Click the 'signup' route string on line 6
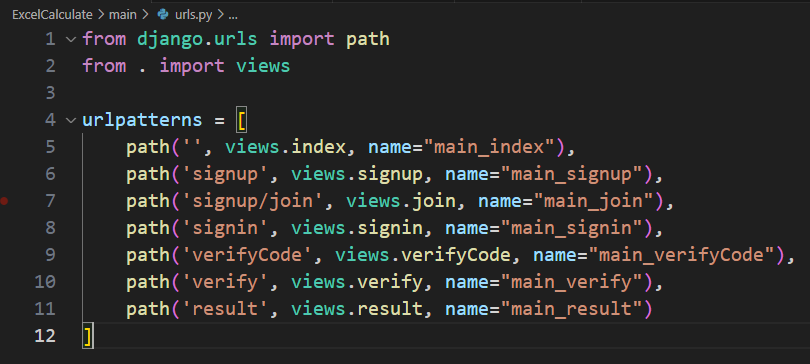Screen dimensions: 810x364 [x=225, y=174]
